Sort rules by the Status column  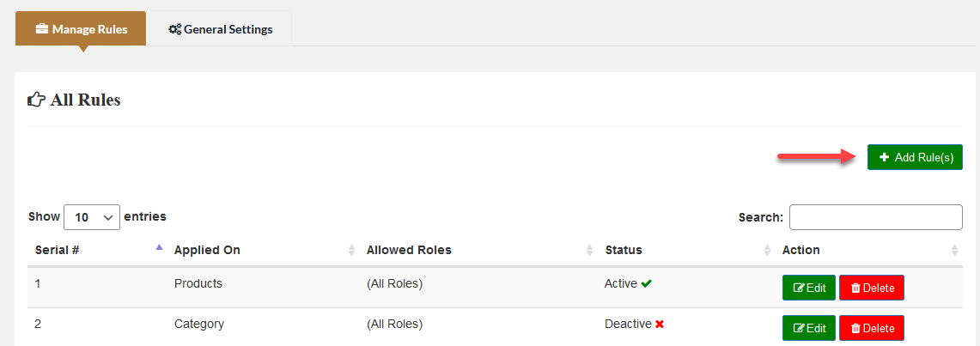(767, 250)
